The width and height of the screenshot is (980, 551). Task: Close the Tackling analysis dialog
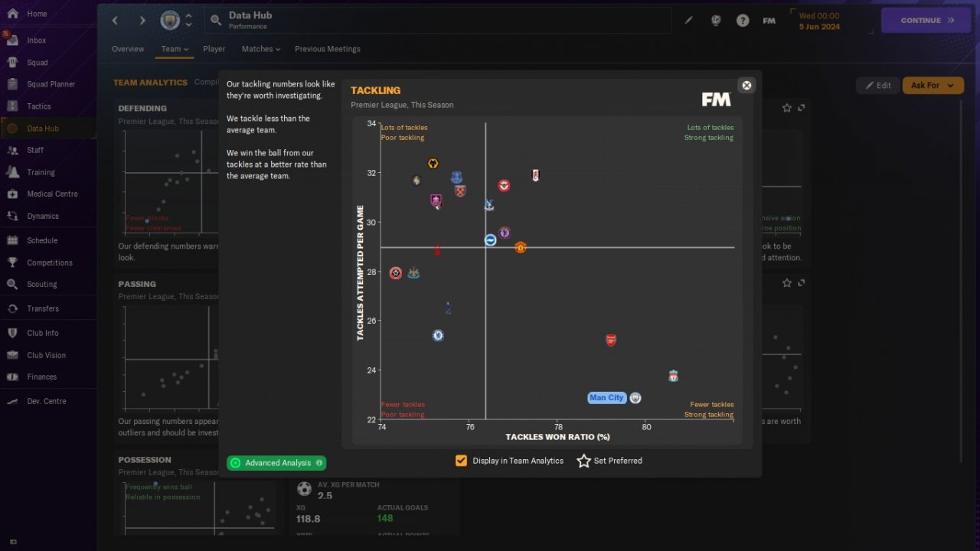pos(746,85)
